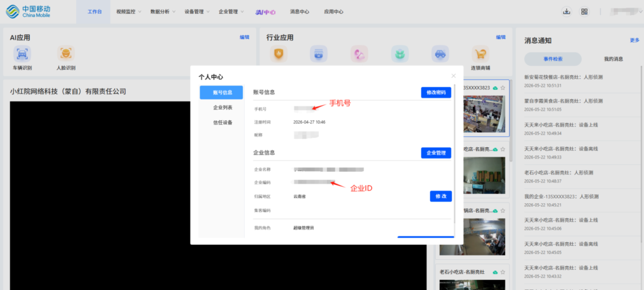The height and width of the screenshot is (290, 644).
Task: Click the 云南省 region value
Action: pyautogui.click(x=299, y=196)
